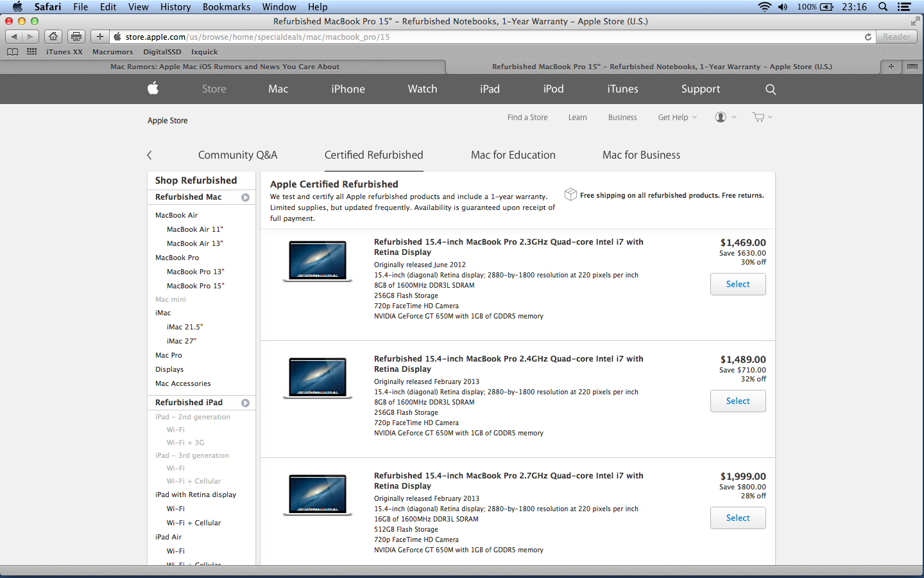Viewport: 924px width, 578px height.
Task: Go to the home page icon
Action: pyautogui.click(x=54, y=37)
